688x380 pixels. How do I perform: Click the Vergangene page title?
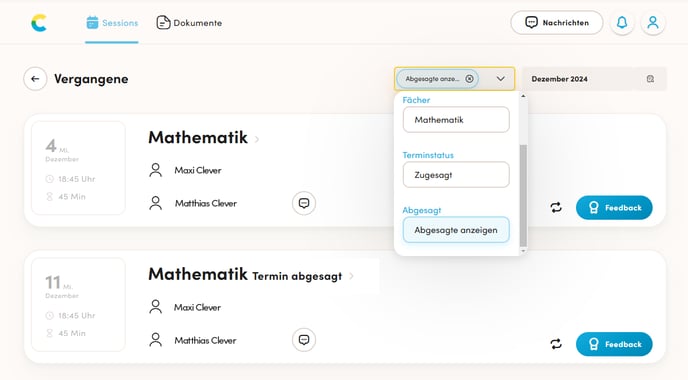(91, 79)
